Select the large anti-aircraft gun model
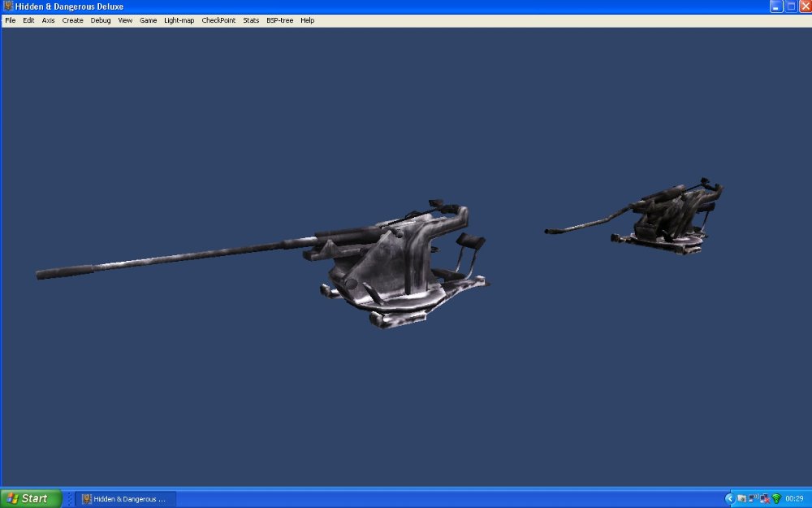 pyautogui.click(x=263, y=264)
